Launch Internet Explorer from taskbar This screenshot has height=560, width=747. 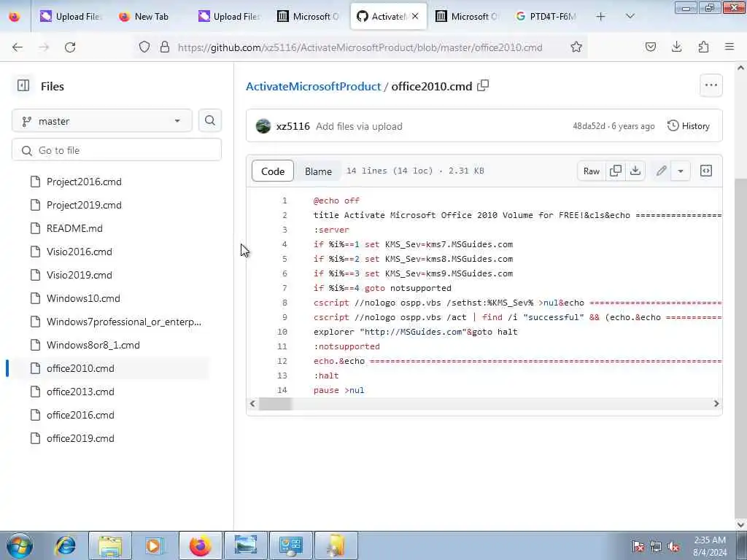(65, 545)
